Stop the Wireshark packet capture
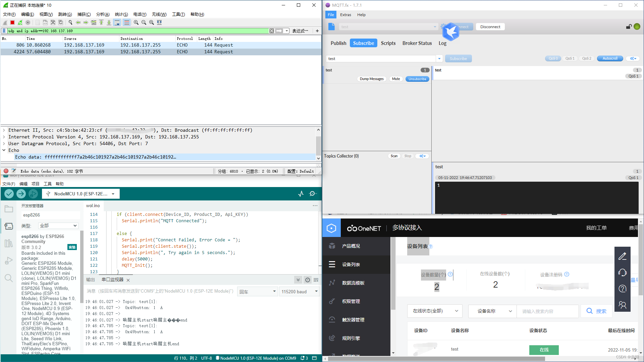This screenshot has height=362, width=644. [12, 22]
